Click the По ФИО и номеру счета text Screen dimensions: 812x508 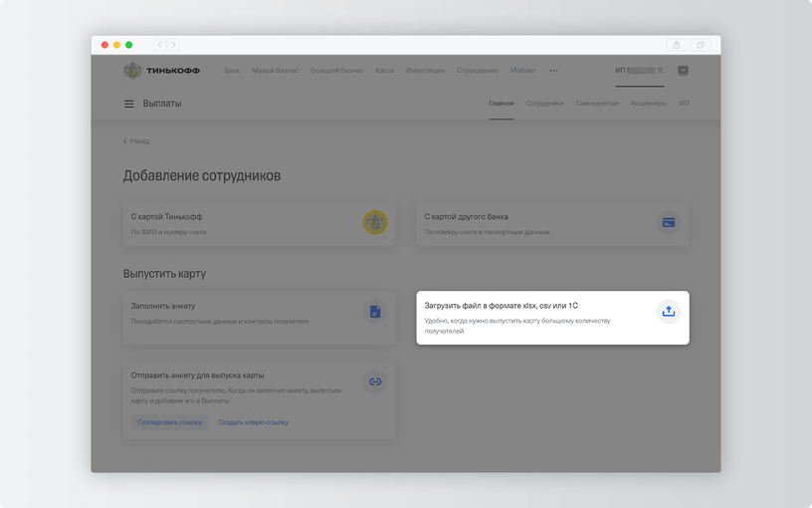click(x=168, y=232)
